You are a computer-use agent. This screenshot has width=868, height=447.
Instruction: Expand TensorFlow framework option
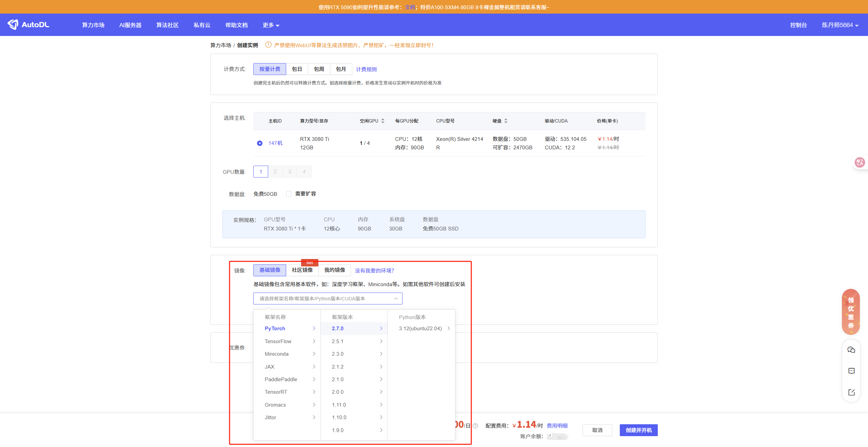290,341
